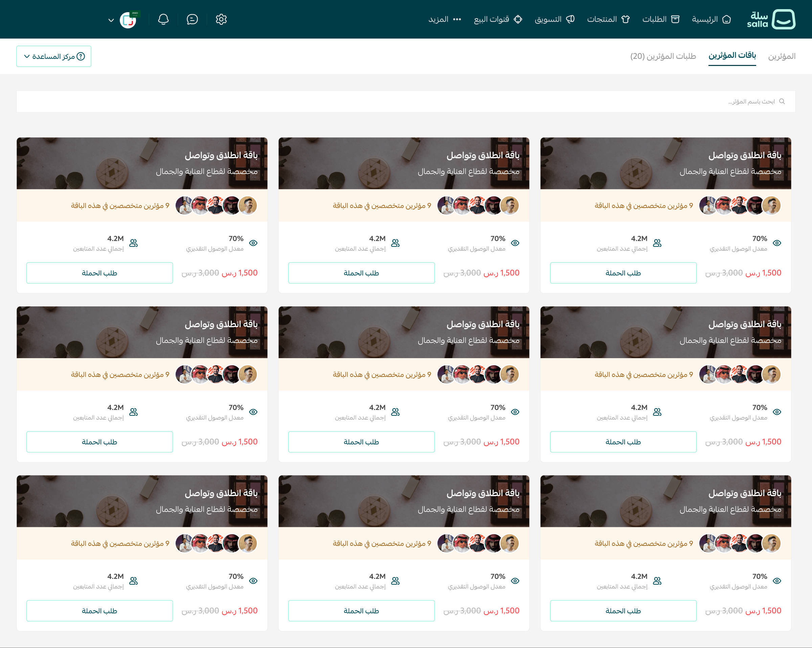Image resolution: width=812 pixels, height=648 pixels.
Task: Open the settings gear icon
Action: pyautogui.click(x=221, y=19)
